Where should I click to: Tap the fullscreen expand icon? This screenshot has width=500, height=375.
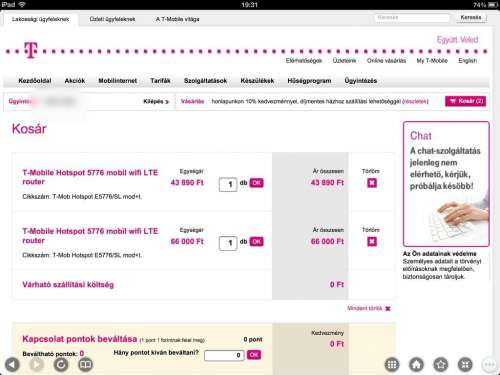coord(465,364)
